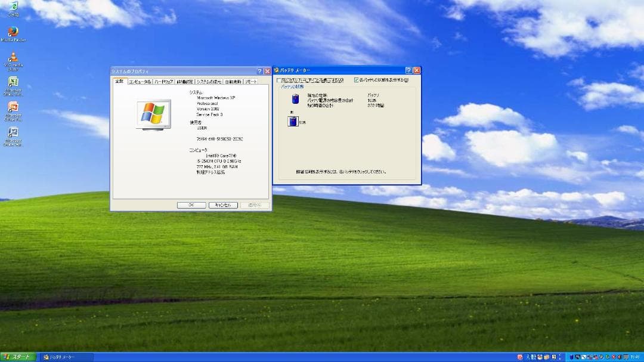644x362 pixels.
Task: Open the Start menu
Action: 18,357
